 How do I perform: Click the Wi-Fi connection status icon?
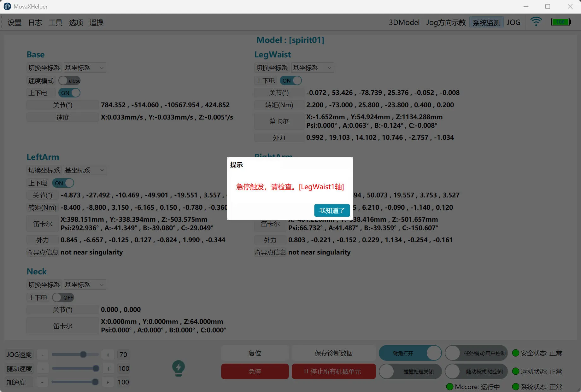536,22
